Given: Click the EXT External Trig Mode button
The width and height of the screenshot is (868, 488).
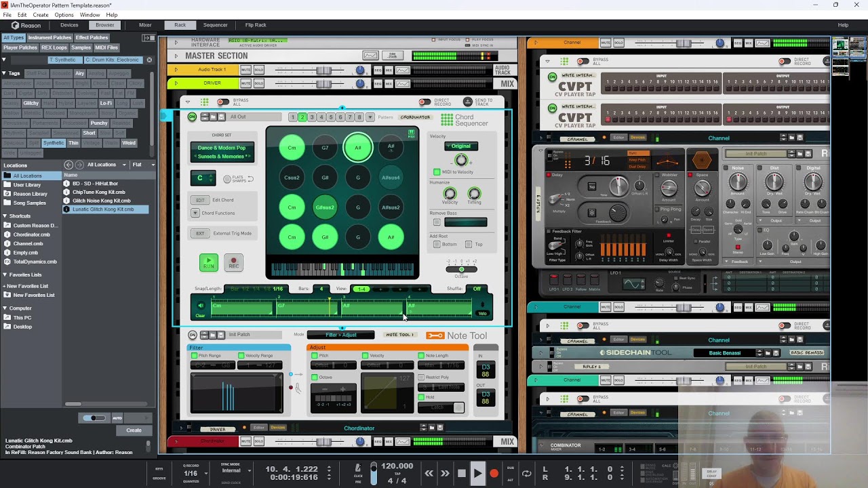Looking at the screenshot, I should click(200, 233).
